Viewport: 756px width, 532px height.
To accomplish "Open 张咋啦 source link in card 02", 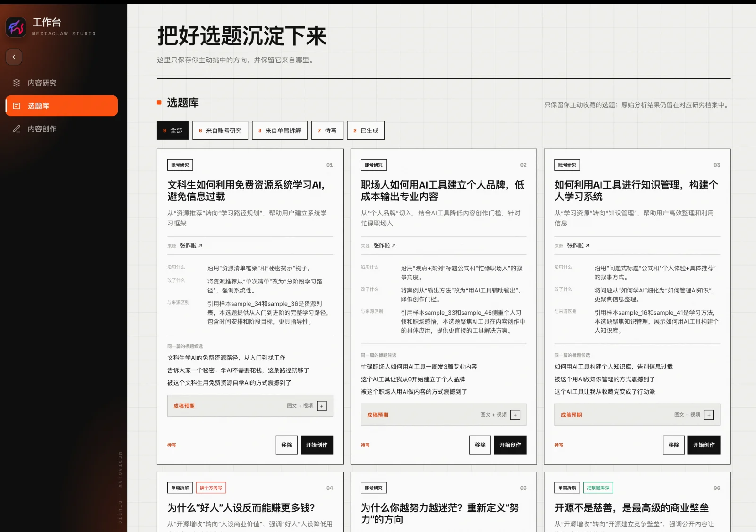I will (x=385, y=246).
